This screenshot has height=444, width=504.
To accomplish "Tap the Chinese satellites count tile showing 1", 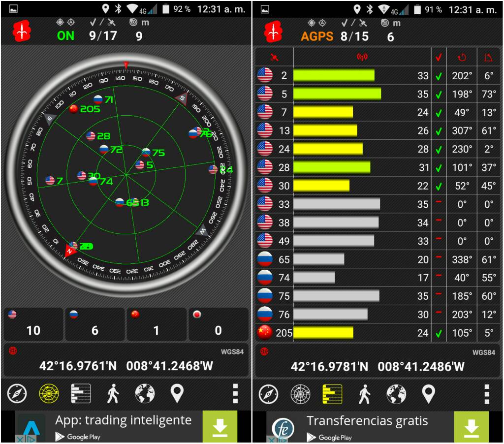I will point(156,324).
